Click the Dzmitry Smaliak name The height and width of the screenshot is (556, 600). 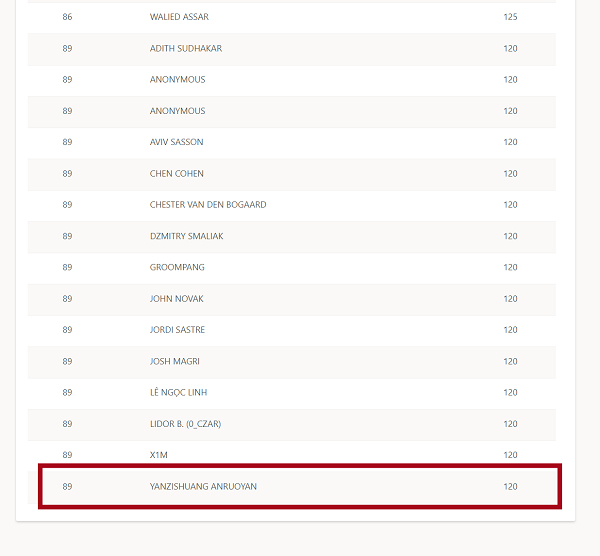186,236
